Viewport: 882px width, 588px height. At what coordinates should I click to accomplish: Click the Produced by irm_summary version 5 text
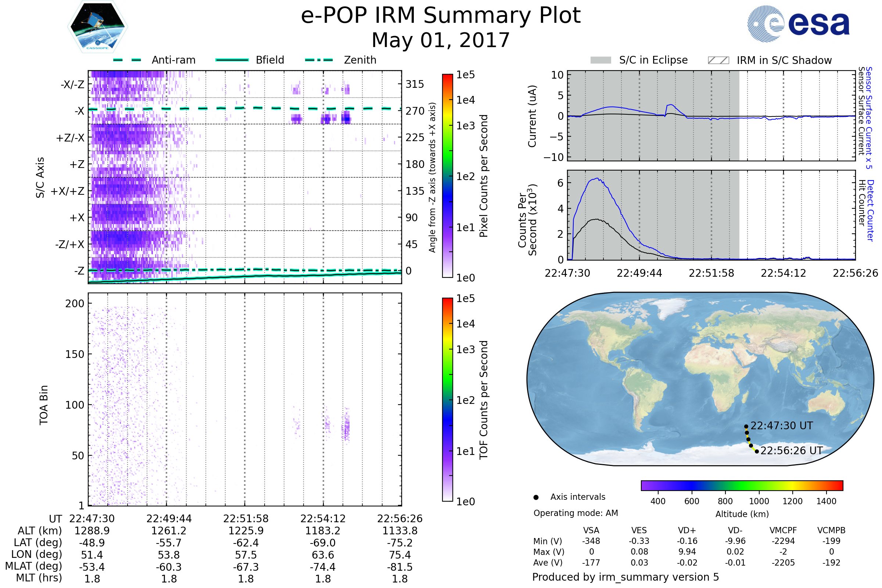[x=625, y=577]
